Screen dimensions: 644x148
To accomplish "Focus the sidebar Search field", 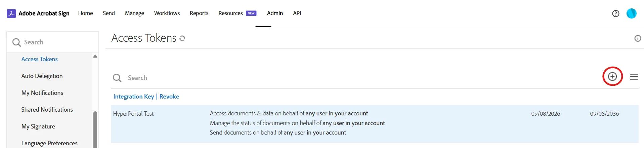I will pos(52,42).
